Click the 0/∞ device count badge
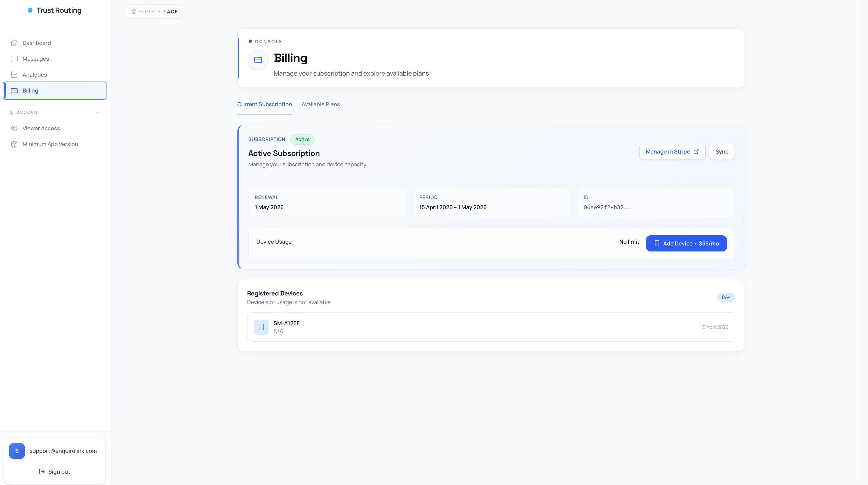868x485 pixels. click(726, 297)
